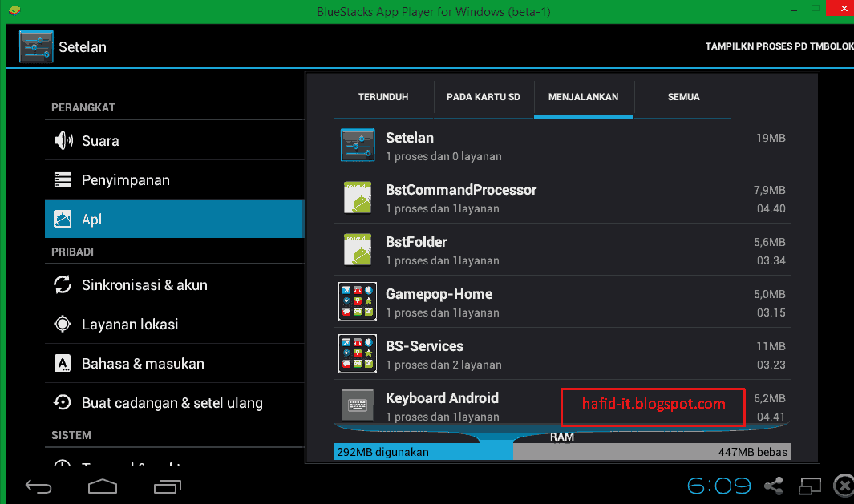Screen dimensions: 854x504
Task: Click the Setelan title text in header
Action: (83, 46)
